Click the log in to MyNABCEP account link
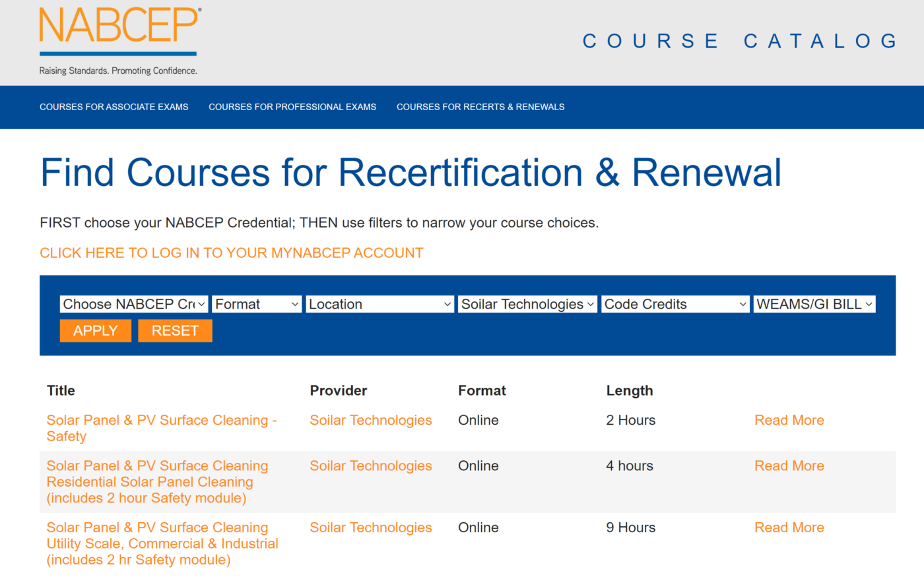This screenshot has width=924, height=579. (232, 253)
